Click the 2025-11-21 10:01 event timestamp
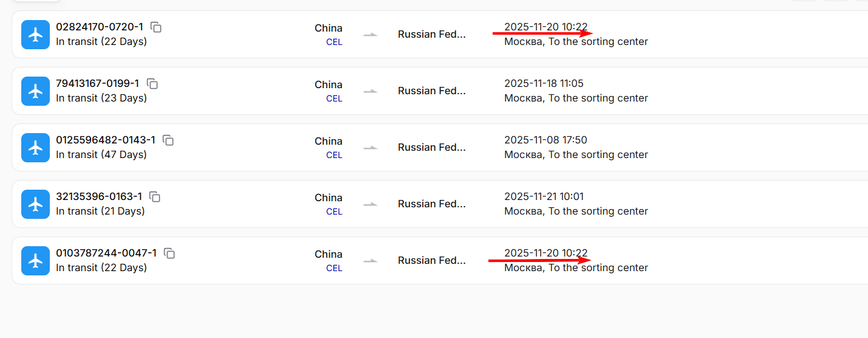This screenshot has height=338, width=868. pyautogui.click(x=544, y=196)
